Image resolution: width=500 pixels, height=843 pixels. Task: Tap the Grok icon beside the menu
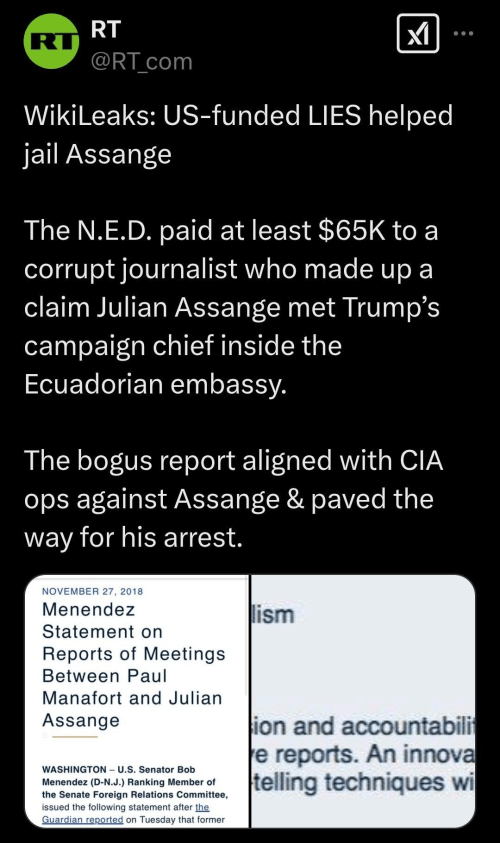click(418, 33)
